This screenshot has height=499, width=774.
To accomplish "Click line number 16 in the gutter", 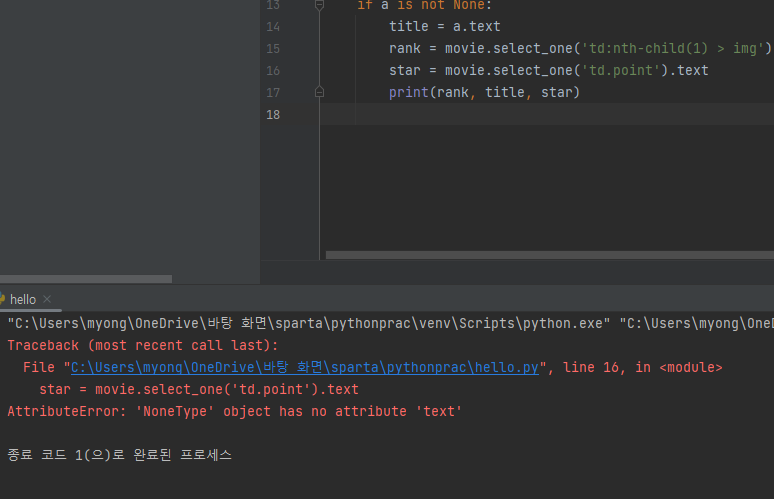I will (273, 71).
